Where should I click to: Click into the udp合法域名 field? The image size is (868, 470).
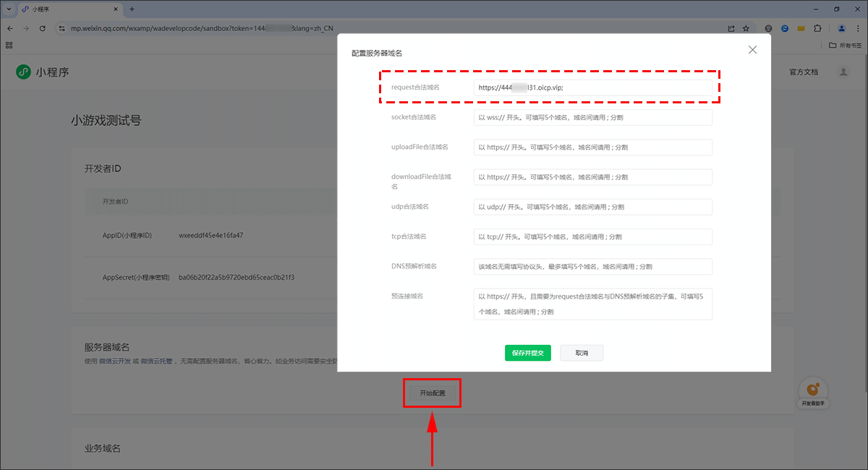[593, 207]
